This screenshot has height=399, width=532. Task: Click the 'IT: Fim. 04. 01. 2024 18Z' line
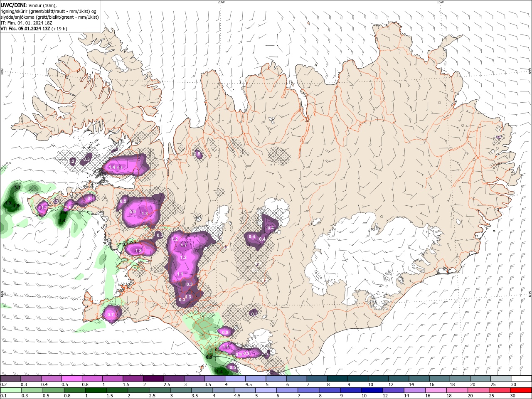point(26,23)
